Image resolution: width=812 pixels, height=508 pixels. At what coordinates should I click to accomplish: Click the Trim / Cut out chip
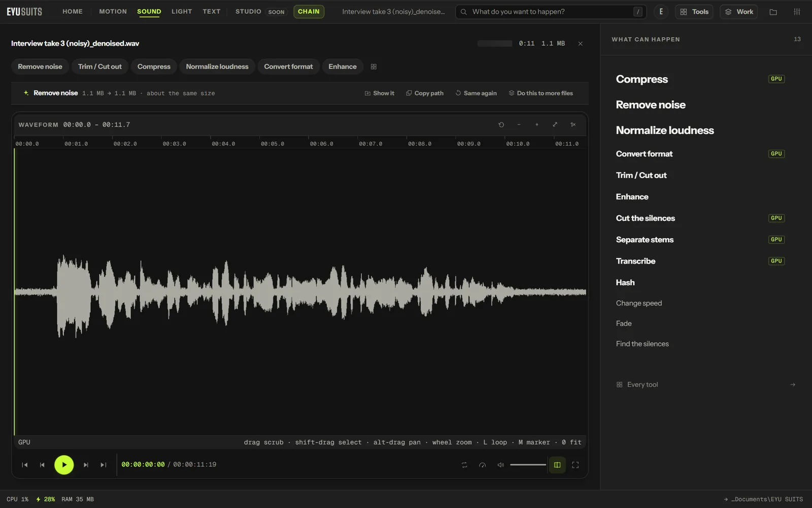click(100, 67)
